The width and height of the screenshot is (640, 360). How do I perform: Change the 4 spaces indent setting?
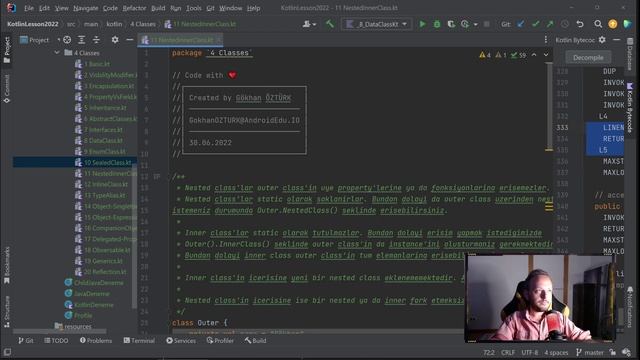pos(556,352)
